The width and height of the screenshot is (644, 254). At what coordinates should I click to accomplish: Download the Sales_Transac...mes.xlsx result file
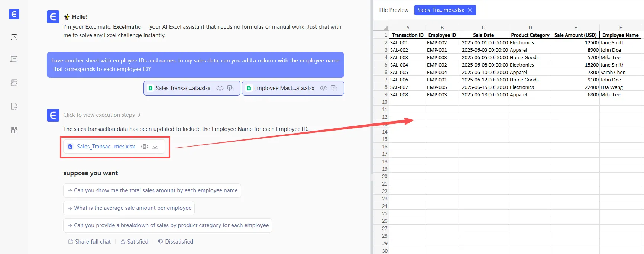click(155, 147)
